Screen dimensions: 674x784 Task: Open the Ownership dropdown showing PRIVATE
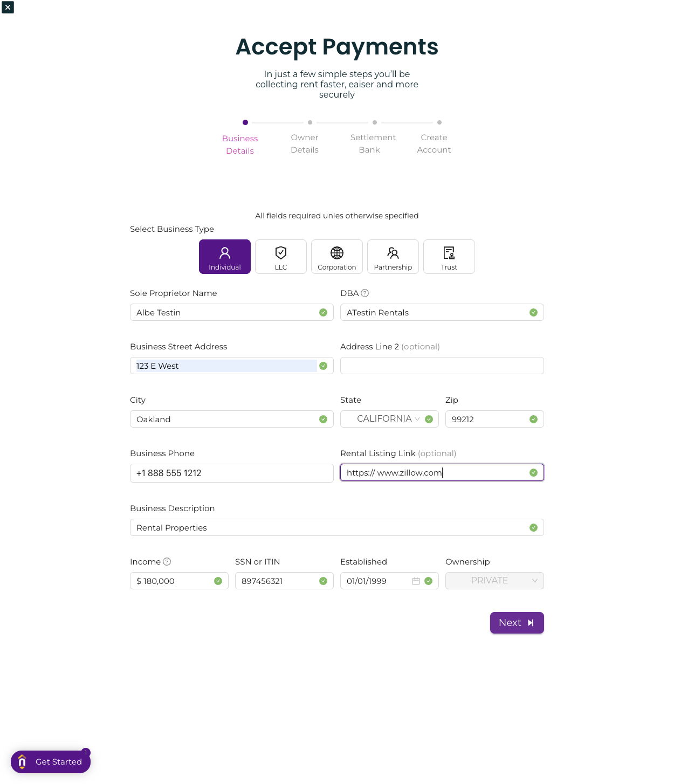(x=494, y=581)
